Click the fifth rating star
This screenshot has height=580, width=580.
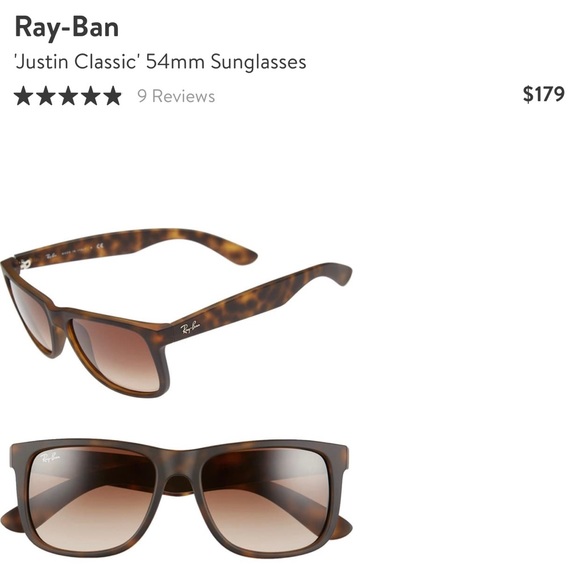click(x=112, y=96)
